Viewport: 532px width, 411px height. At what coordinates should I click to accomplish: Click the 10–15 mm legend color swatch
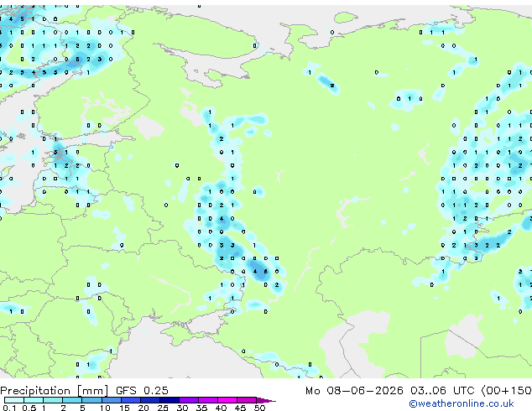coord(111,400)
